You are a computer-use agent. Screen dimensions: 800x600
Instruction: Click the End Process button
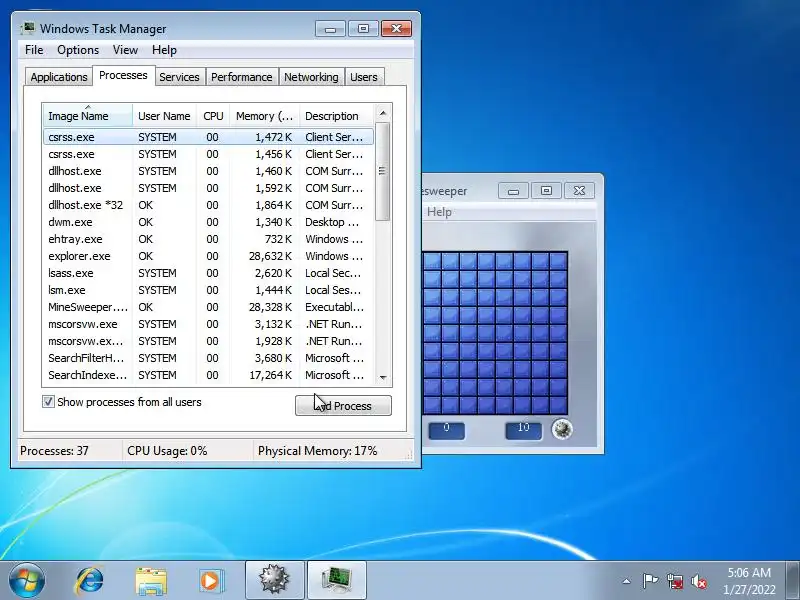click(343, 406)
